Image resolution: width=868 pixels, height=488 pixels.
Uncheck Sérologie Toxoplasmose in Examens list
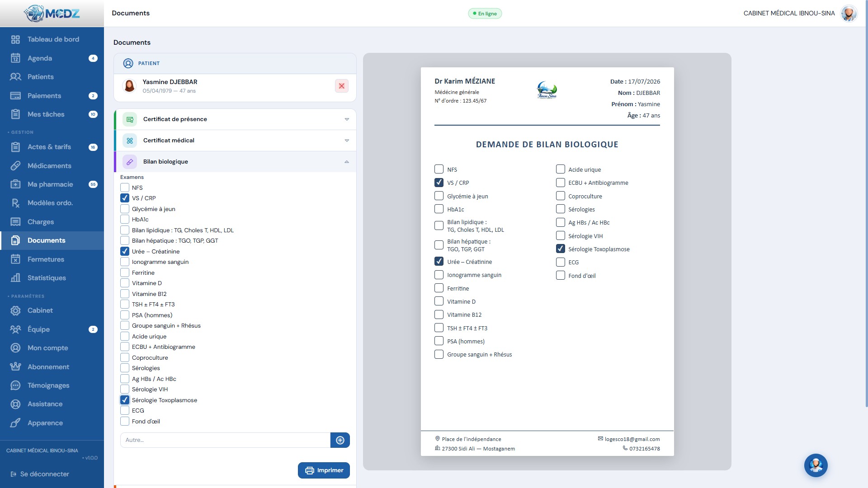125,400
